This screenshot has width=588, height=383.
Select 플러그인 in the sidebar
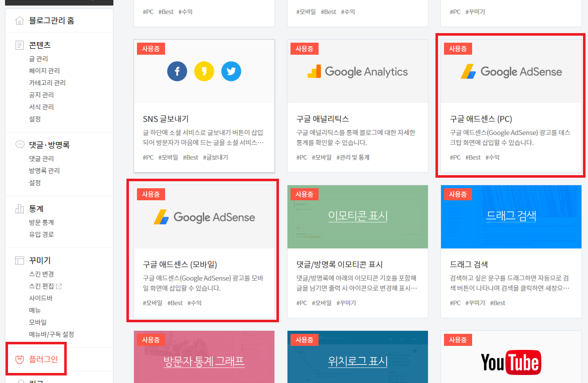coord(44,359)
